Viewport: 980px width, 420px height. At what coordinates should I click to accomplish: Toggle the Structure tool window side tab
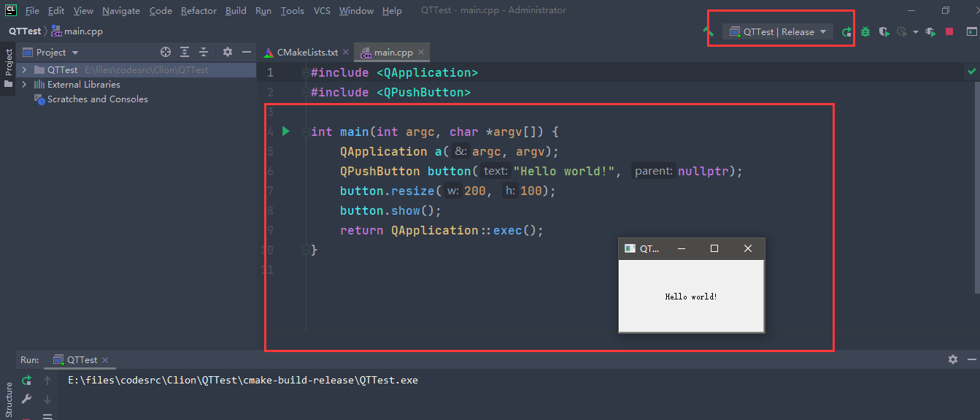tap(9, 400)
